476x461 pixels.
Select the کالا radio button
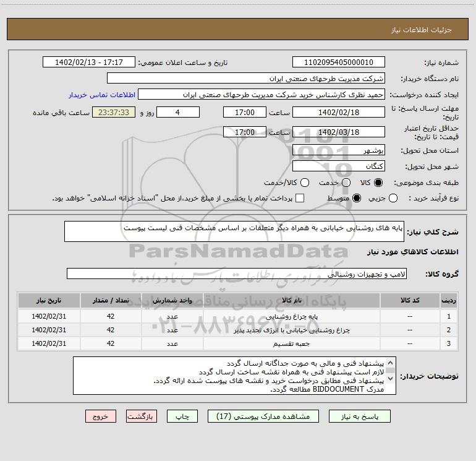coord(378,183)
